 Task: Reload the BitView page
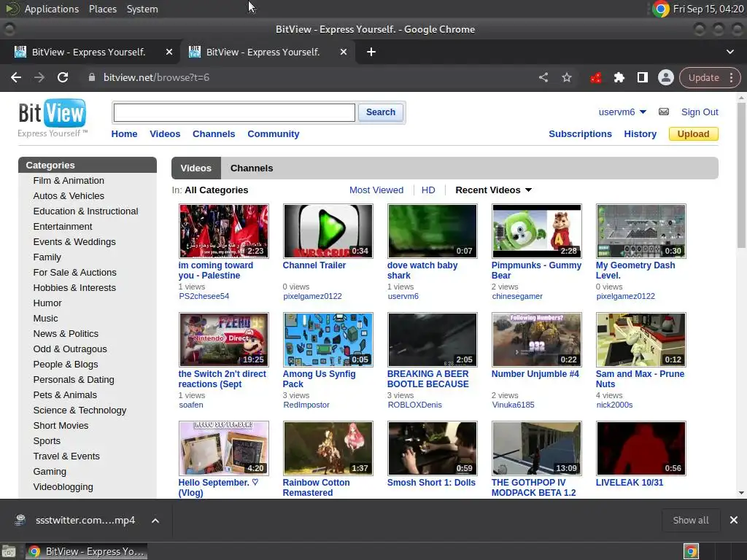(63, 77)
